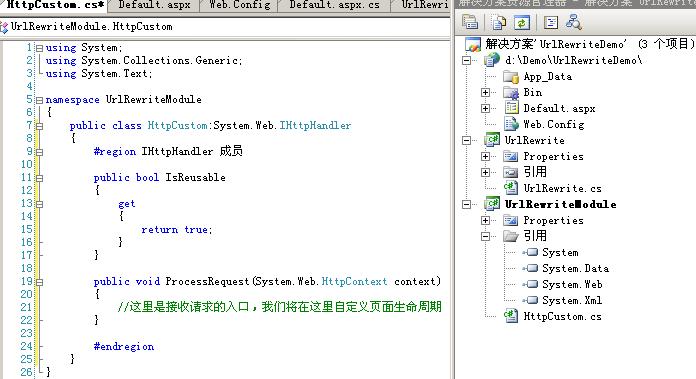Screen dimensions: 696x379
Task: Switch to Web.Config tab
Action: coord(240,5)
